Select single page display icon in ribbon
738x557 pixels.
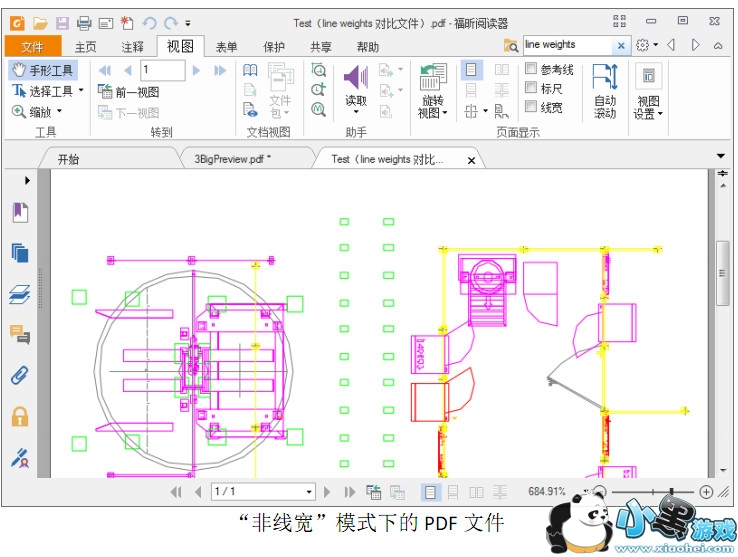(x=471, y=70)
